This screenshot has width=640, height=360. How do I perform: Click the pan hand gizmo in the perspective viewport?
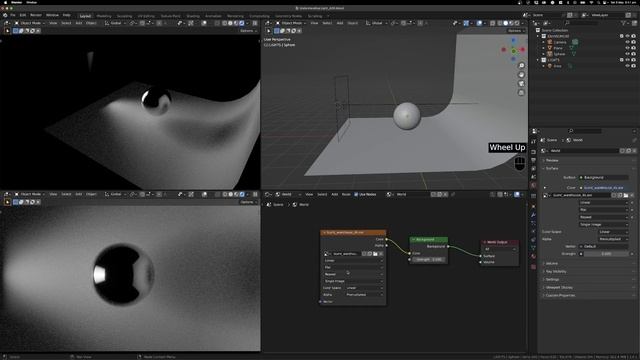(521, 75)
